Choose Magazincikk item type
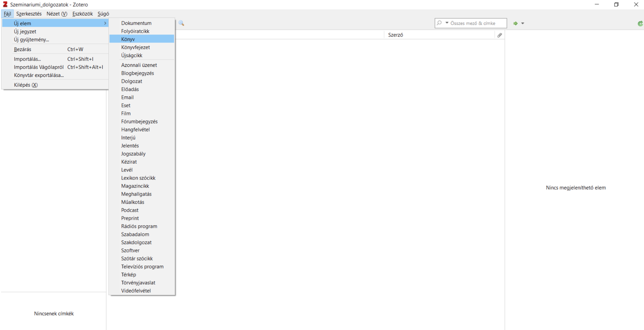The height and width of the screenshot is (330, 644). point(142,185)
